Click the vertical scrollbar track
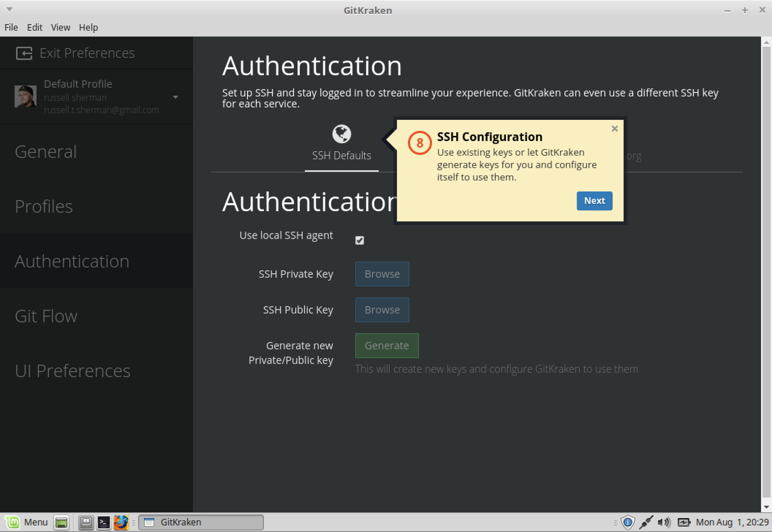The height and width of the screenshot is (532, 772). pyautogui.click(x=766, y=272)
